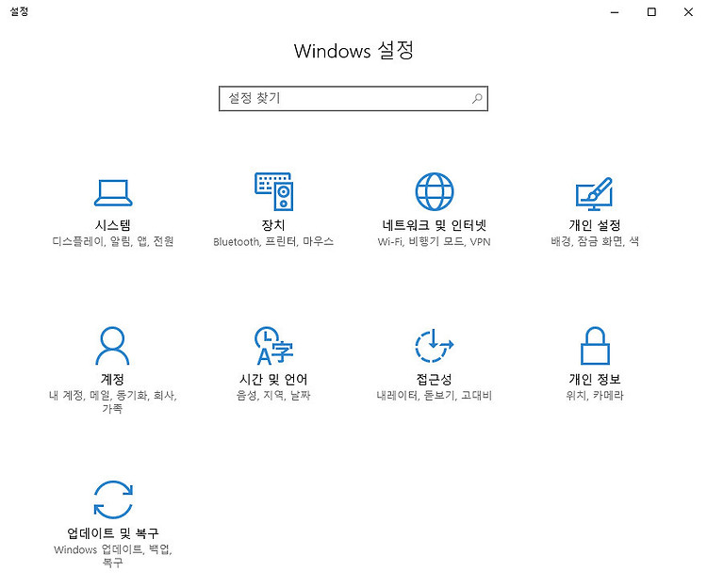
Task: Select the 계정 category title
Action: point(112,379)
